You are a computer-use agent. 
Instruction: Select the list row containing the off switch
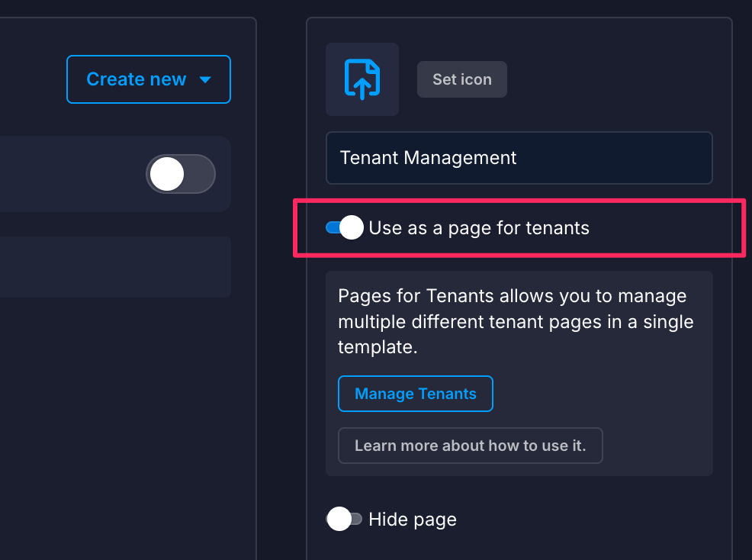[115, 174]
